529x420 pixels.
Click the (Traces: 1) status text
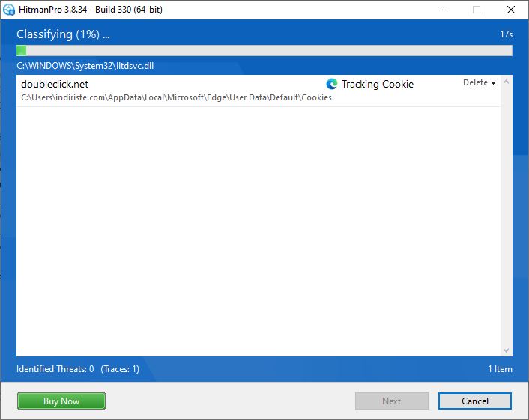point(120,369)
